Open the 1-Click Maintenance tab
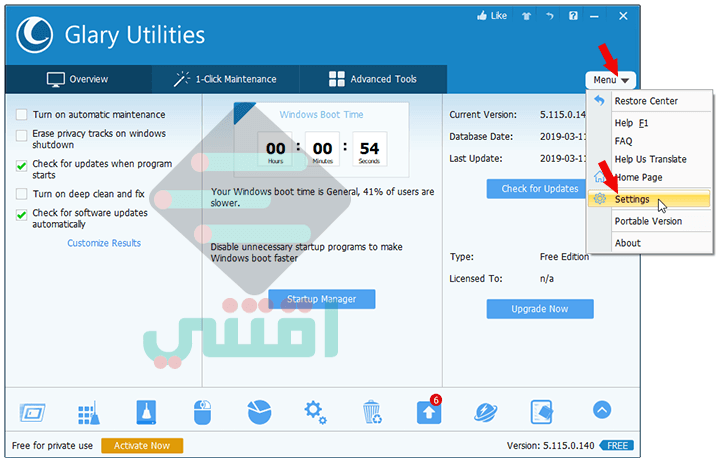The height and width of the screenshot is (458, 720). pyautogui.click(x=225, y=79)
